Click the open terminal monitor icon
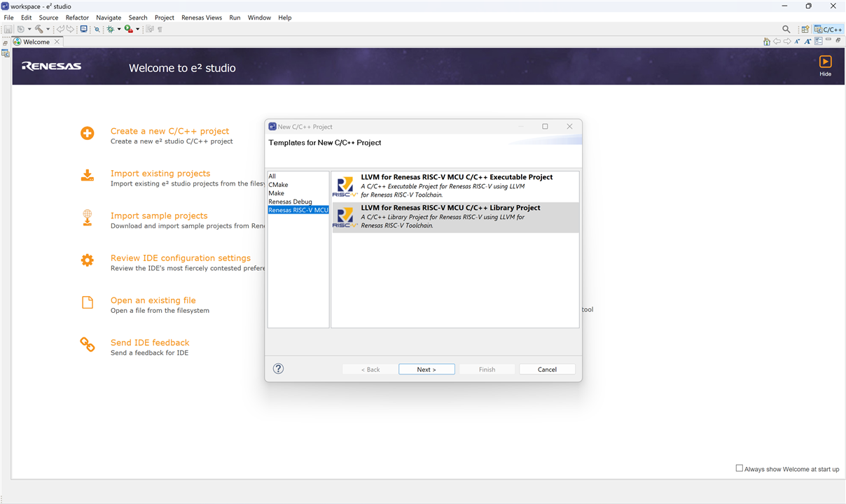The height and width of the screenshot is (504, 846). click(84, 29)
